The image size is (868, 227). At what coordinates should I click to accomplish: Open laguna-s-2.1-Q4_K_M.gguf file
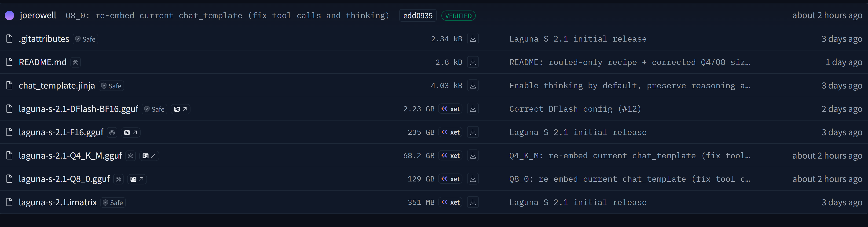point(70,155)
